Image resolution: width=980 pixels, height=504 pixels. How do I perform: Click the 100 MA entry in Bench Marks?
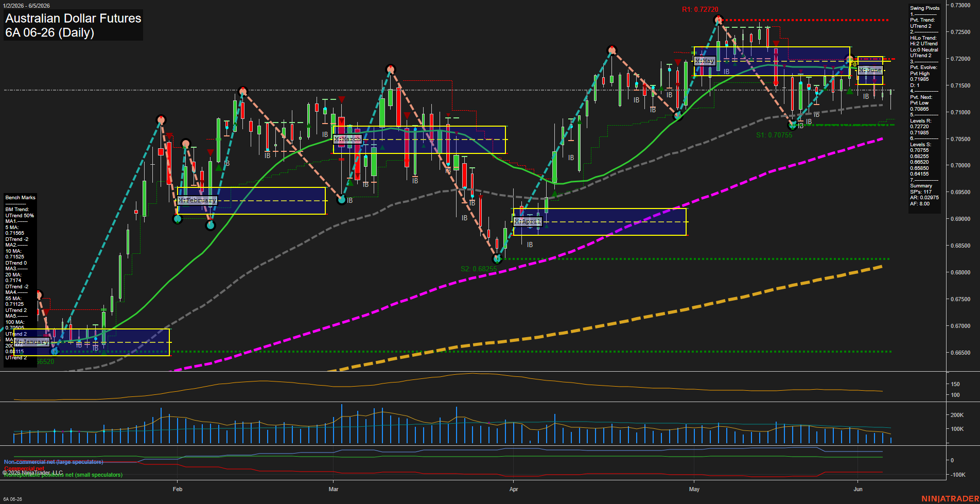pyautogui.click(x=14, y=322)
